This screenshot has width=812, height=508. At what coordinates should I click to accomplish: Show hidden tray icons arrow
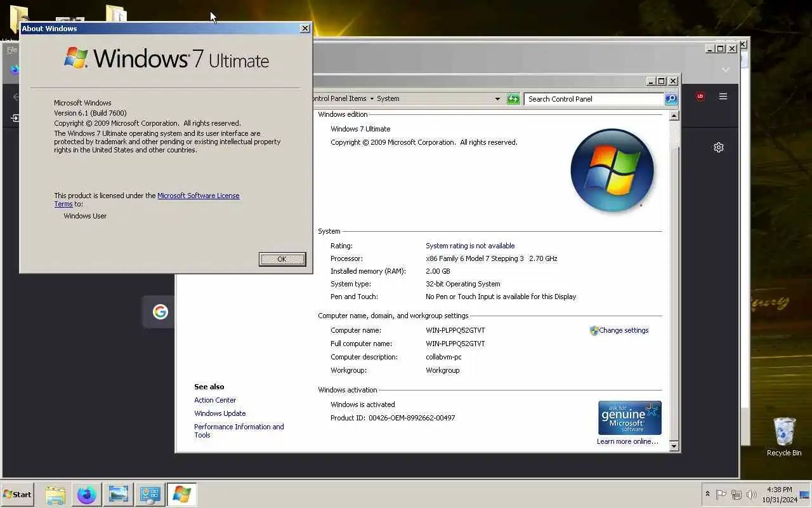707,494
